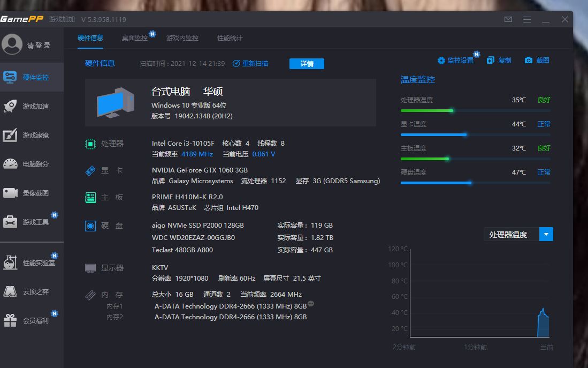
Task: Click the 显示器 monitor icon
Action: [90, 268]
